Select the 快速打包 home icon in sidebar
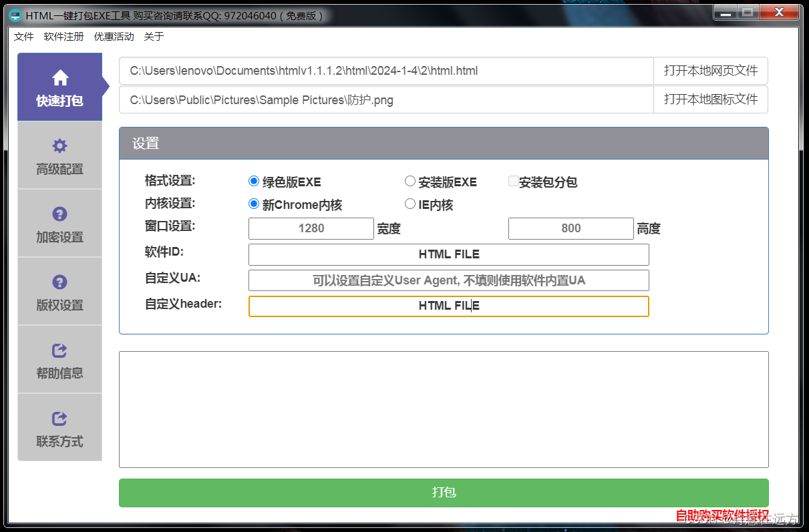The height and width of the screenshot is (532, 809). tap(60, 78)
